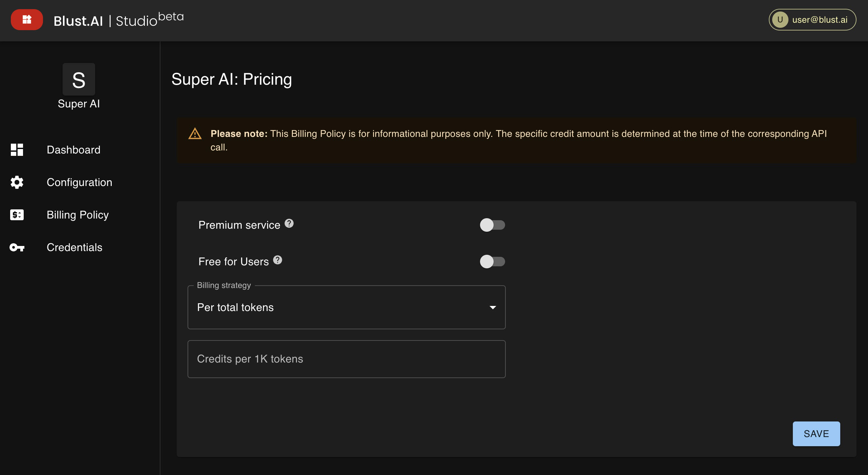Click the Configuration settings icon
Screen dimensions: 868x475
pyautogui.click(x=17, y=182)
